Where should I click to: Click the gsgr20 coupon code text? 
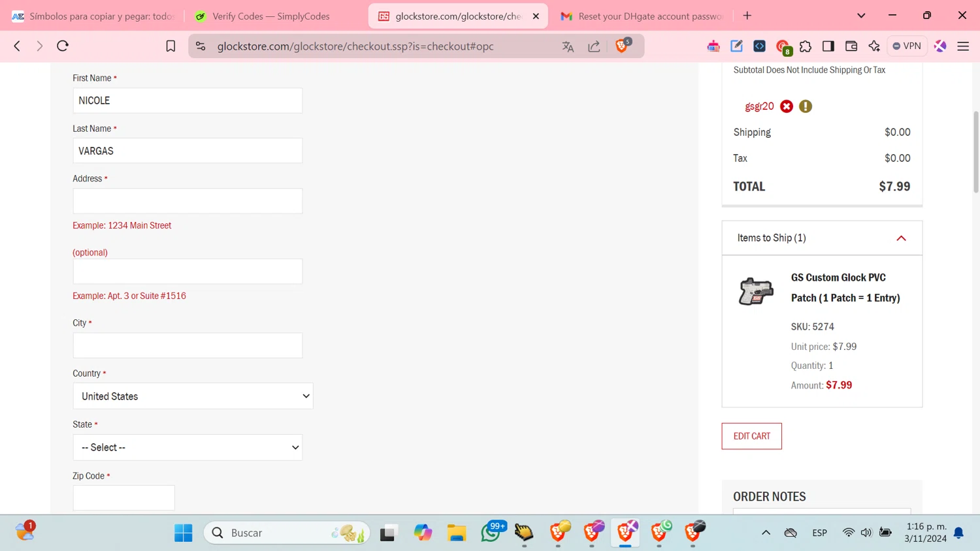[x=759, y=106]
